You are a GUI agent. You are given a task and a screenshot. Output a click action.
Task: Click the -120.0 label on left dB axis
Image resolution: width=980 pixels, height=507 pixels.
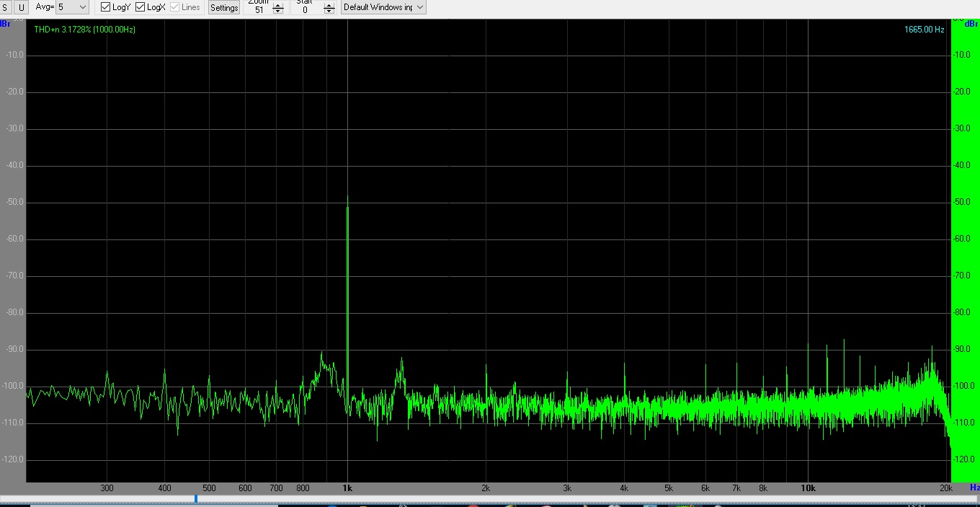(x=14, y=460)
